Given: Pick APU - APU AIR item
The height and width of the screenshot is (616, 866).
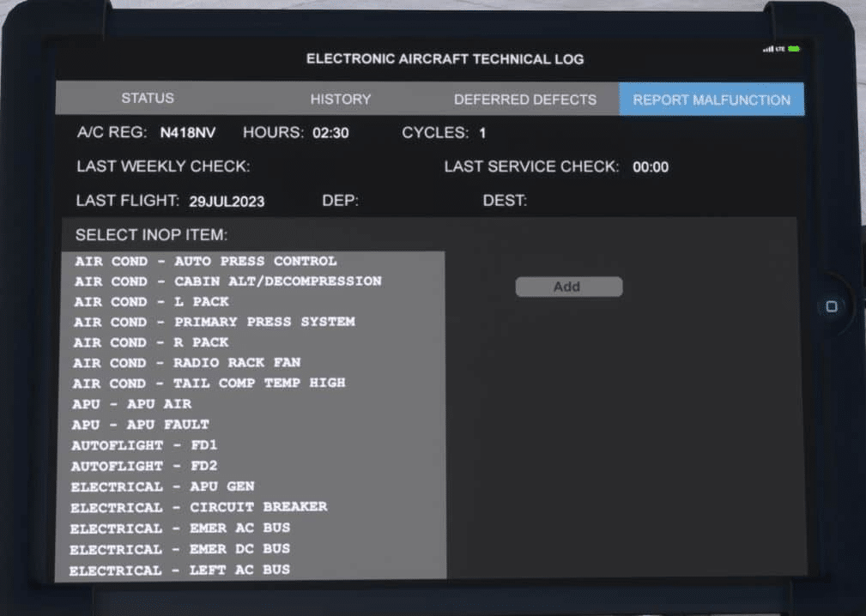Looking at the screenshot, I should (x=131, y=404).
